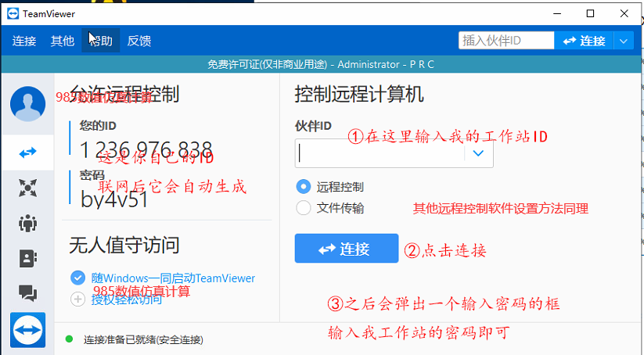This screenshot has width=644, height=355.
Task: Open the user profile avatar icon
Action: tap(28, 104)
